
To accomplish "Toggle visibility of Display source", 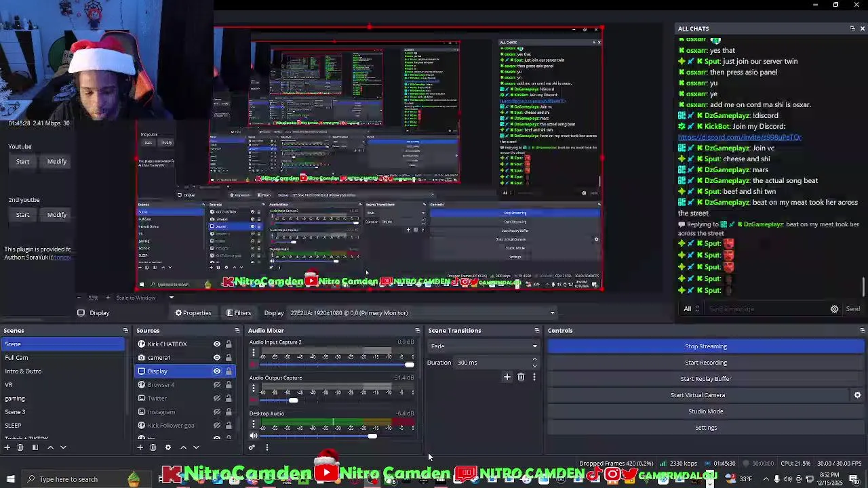I will [x=217, y=371].
